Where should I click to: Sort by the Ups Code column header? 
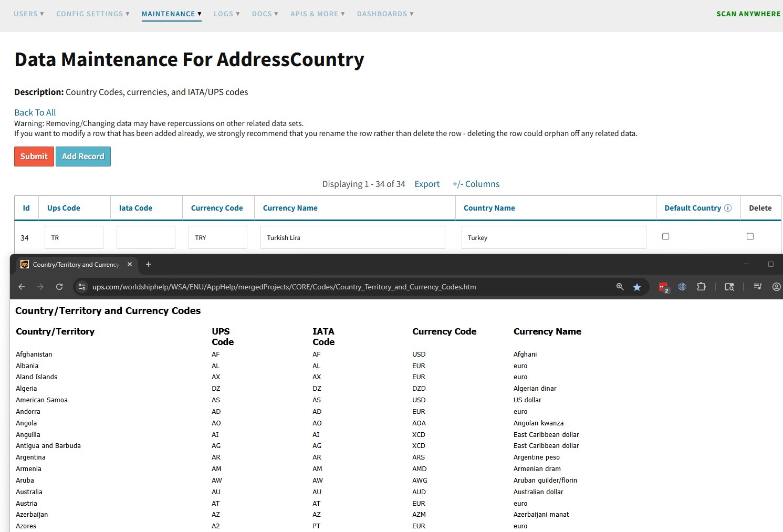pos(64,208)
